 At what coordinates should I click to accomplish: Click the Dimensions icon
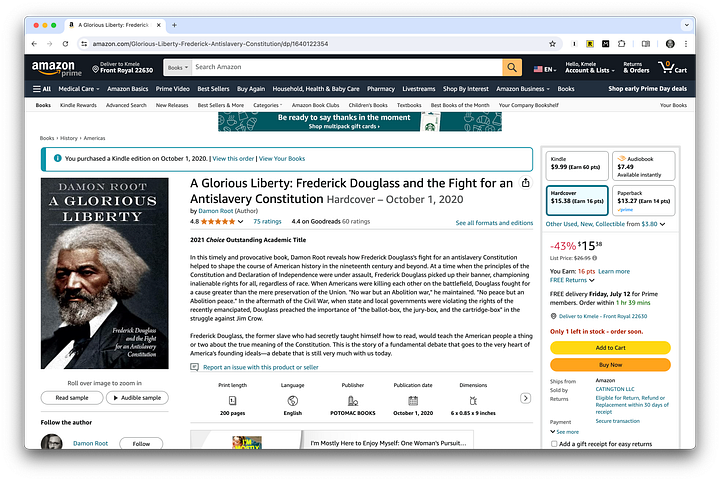pos(473,401)
